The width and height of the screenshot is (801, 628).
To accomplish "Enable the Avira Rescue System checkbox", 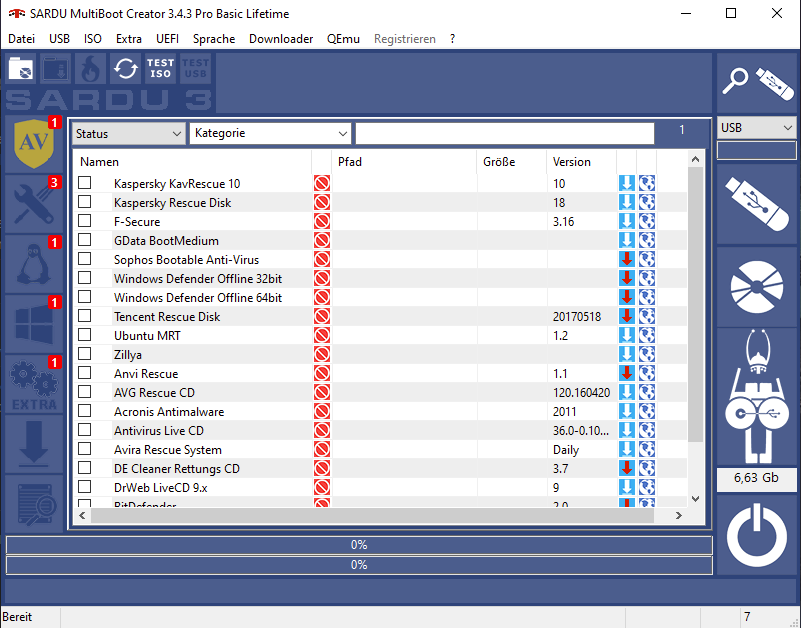I will point(85,449).
